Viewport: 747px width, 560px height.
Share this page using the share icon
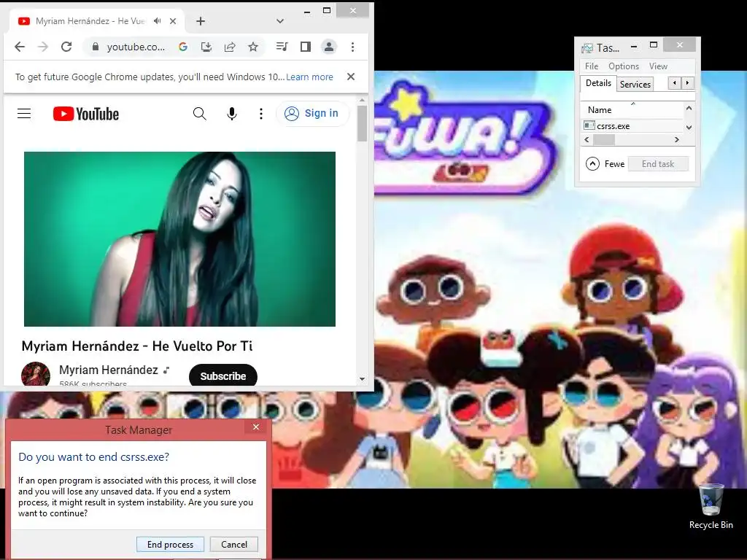(230, 47)
